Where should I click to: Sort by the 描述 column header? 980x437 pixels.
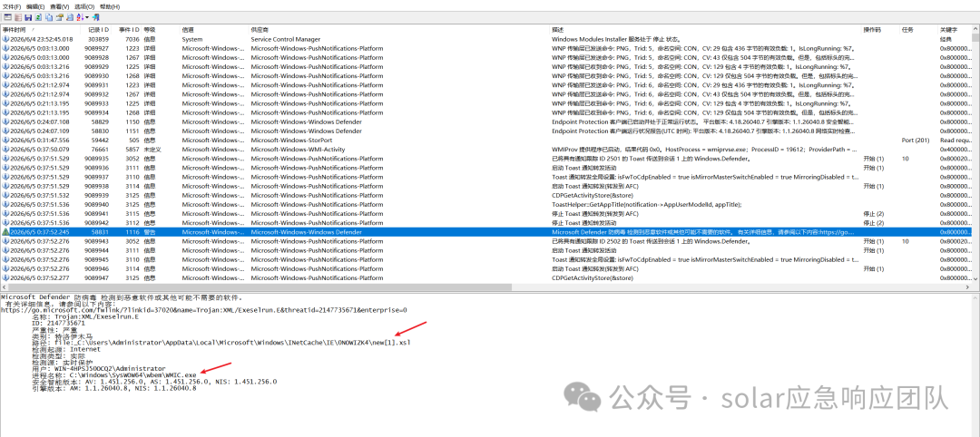tap(706, 29)
